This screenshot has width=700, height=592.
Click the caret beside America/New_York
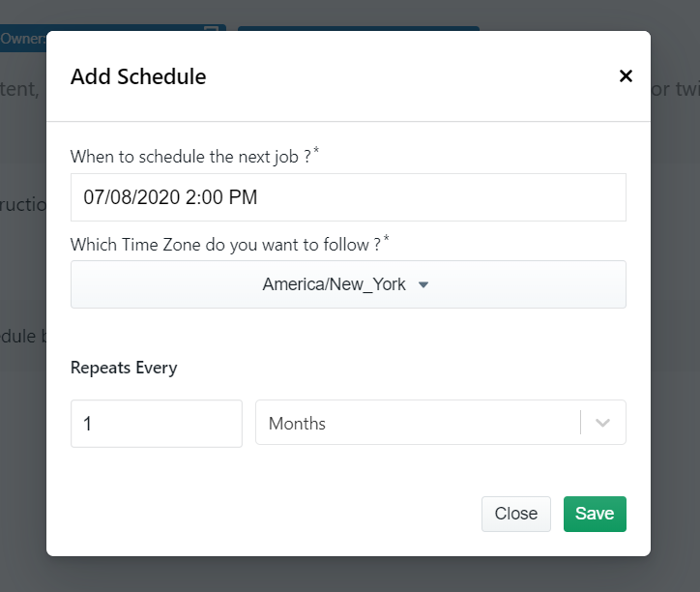click(423, 284)
